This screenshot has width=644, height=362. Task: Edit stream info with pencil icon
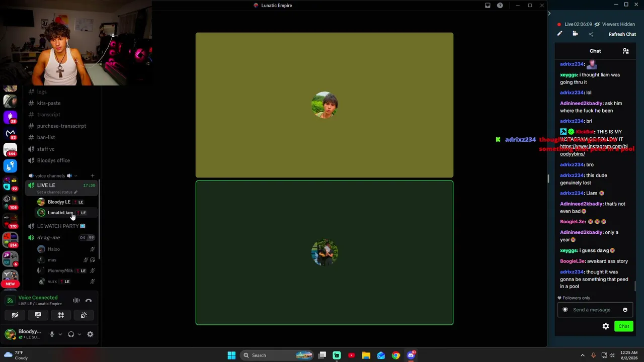(x=559, y=34)
